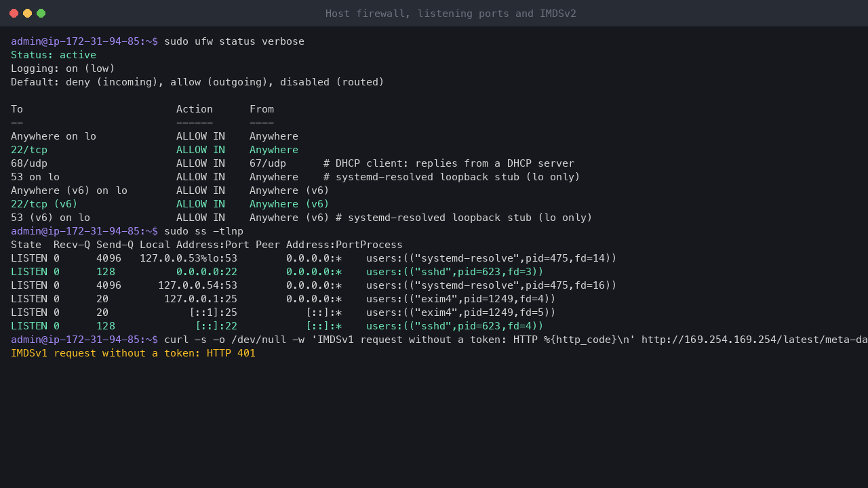
Task: Click the exim4 process entry with fd=4
Action: coord(461,299)
